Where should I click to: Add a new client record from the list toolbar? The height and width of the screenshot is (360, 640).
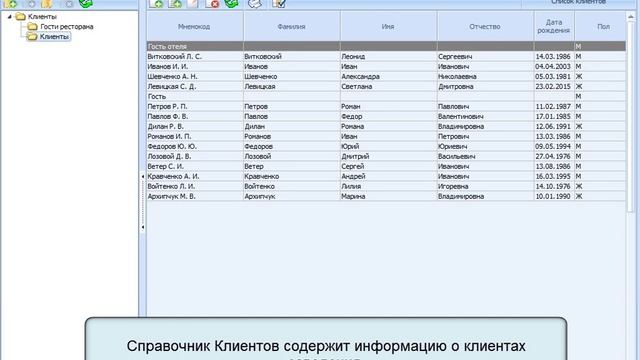click(x=156, y=4)
